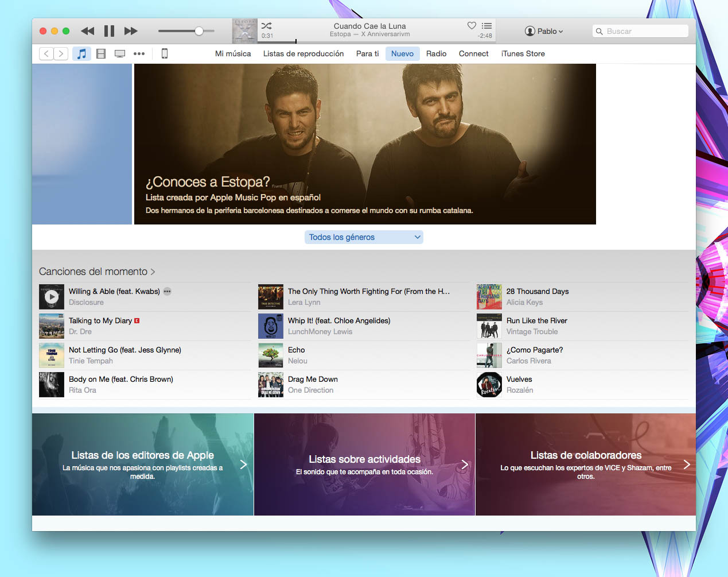Screen dimensions: 728x577
Task: Select the Nuevo tab
Action: pyautogui.click(x=402, y=53)
